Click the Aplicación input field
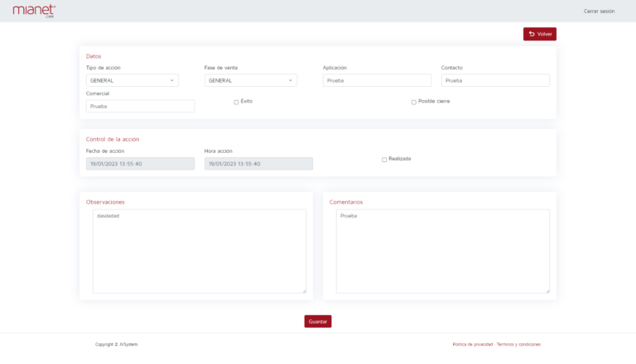 (x=377, y=80)
